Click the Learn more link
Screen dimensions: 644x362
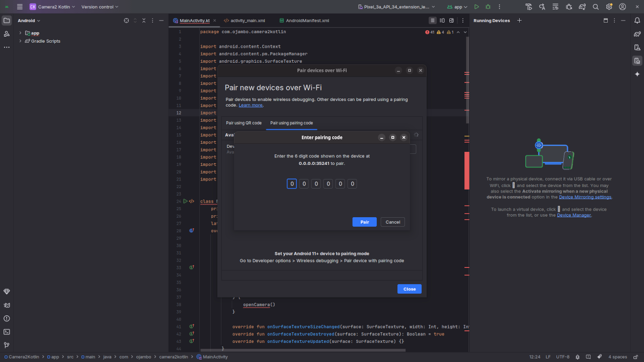coord(250,106)
